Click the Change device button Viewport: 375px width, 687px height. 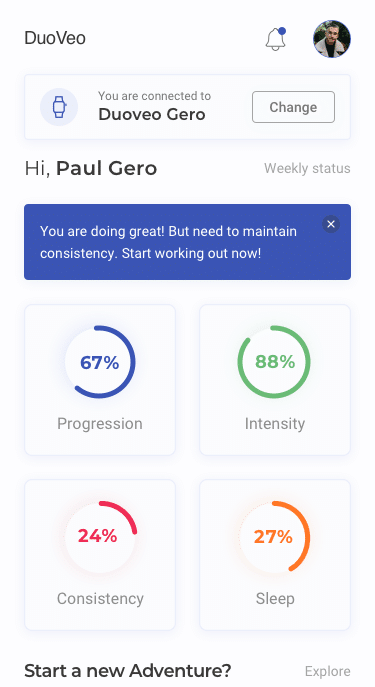293,107
